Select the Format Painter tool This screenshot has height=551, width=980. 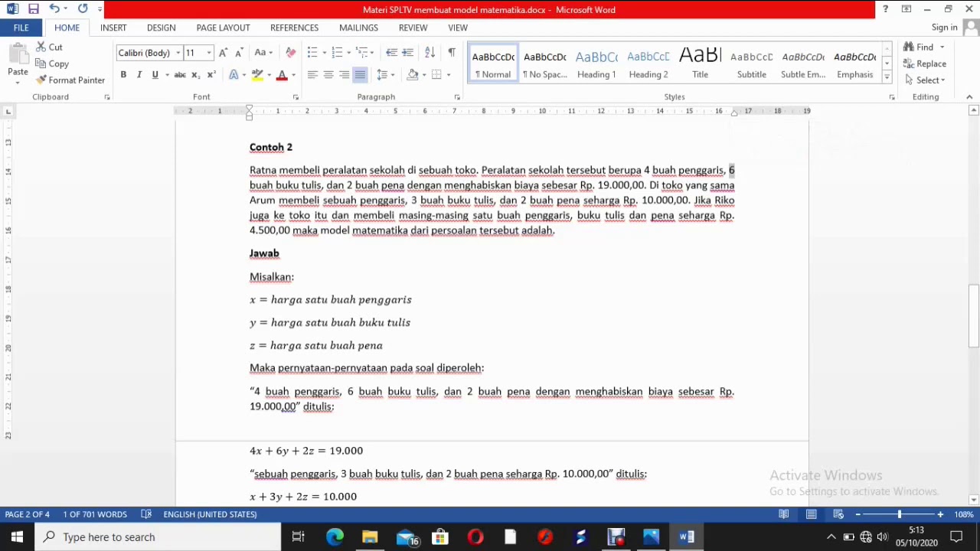tap(70, 80)
